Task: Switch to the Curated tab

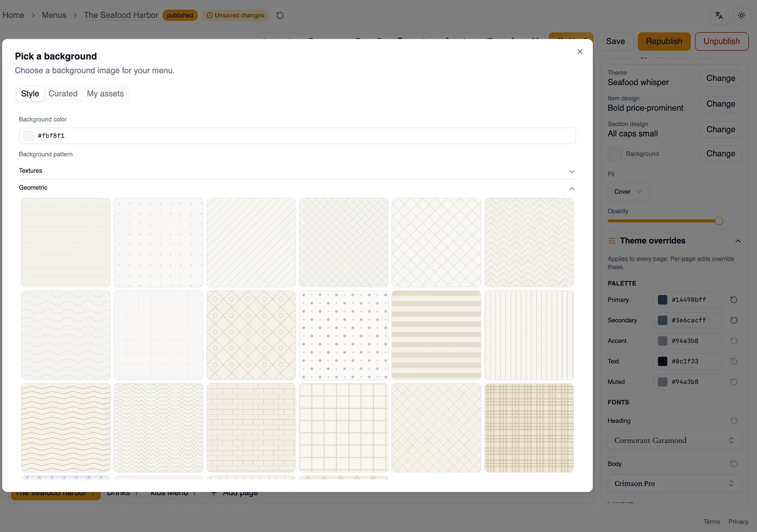Action: [x=63, y=94]
